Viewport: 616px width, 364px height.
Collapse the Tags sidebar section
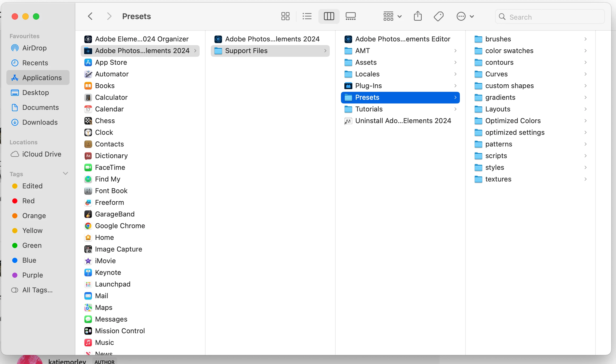point(65,174)
